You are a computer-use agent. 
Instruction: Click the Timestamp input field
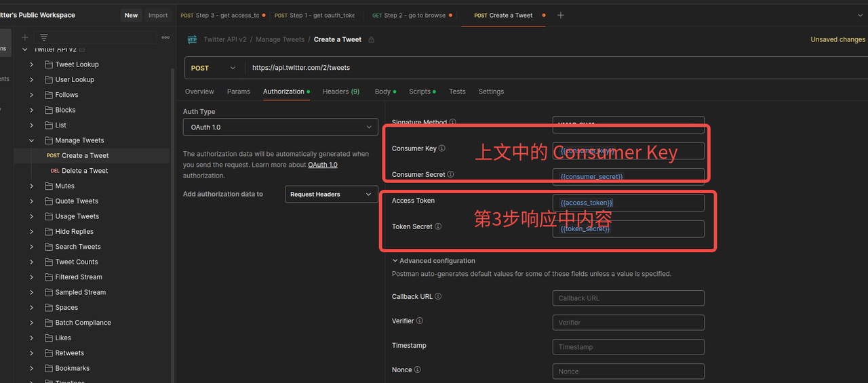click(x=629, y=346)
